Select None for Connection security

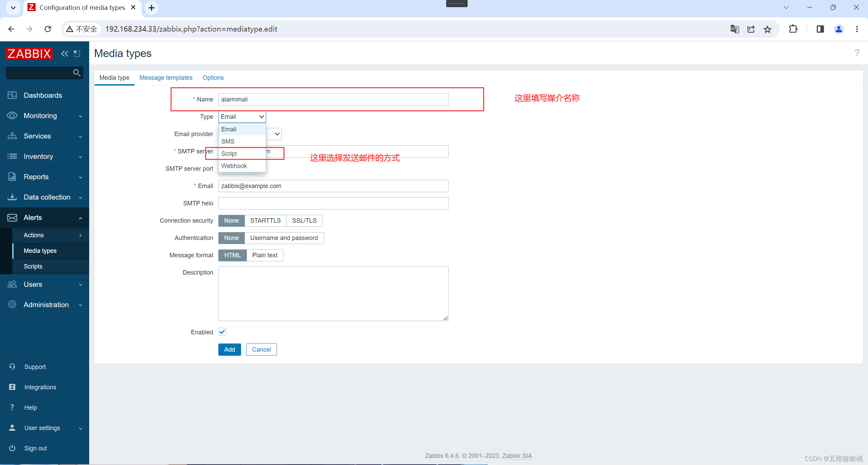232,221
